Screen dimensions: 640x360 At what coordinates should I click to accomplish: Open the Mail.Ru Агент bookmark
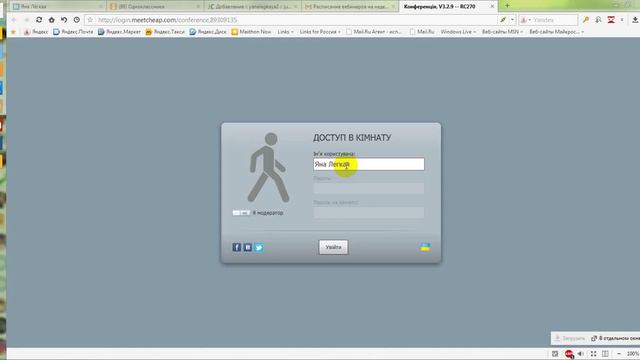coord(374,31)
